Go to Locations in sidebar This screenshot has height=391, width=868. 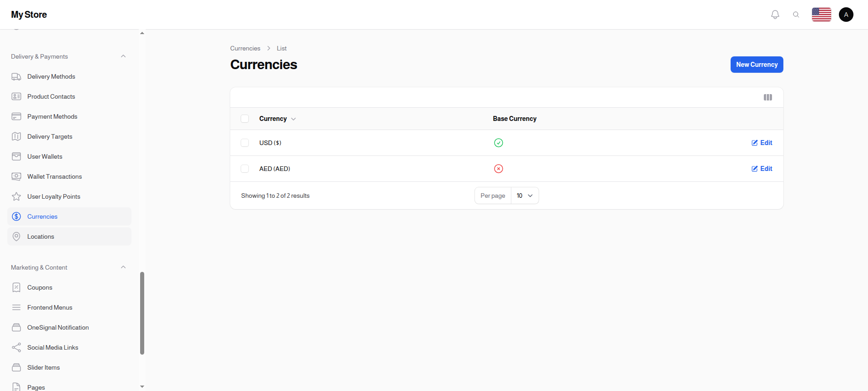pyautogui.click(x=40, y=236)
